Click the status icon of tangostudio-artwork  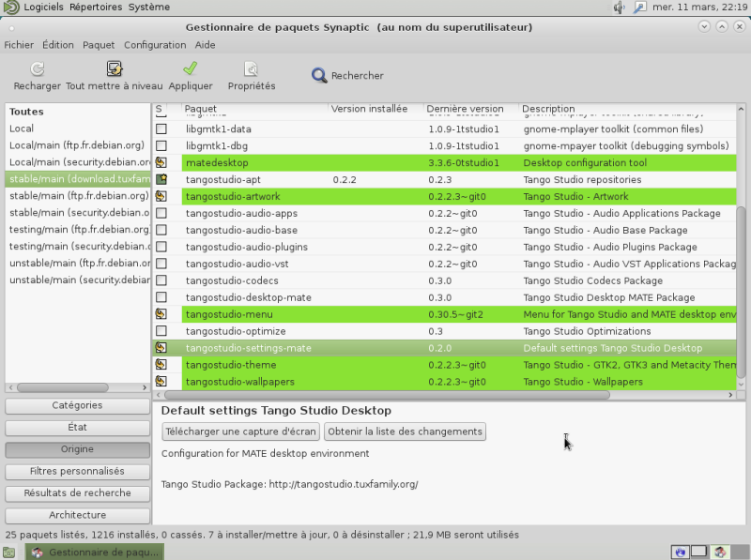161,196
